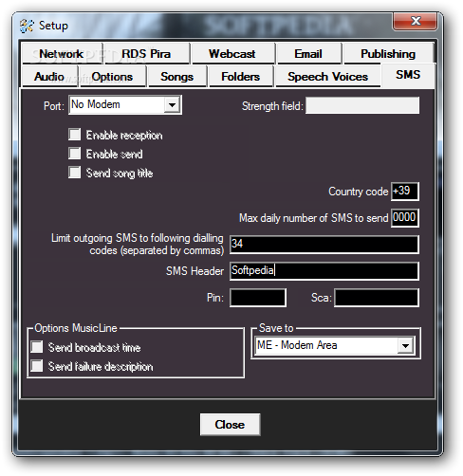The width and height of the screenshot is (463, 476).
Task: Switch to the RDS Pira tab
Action: pos(146,54)
